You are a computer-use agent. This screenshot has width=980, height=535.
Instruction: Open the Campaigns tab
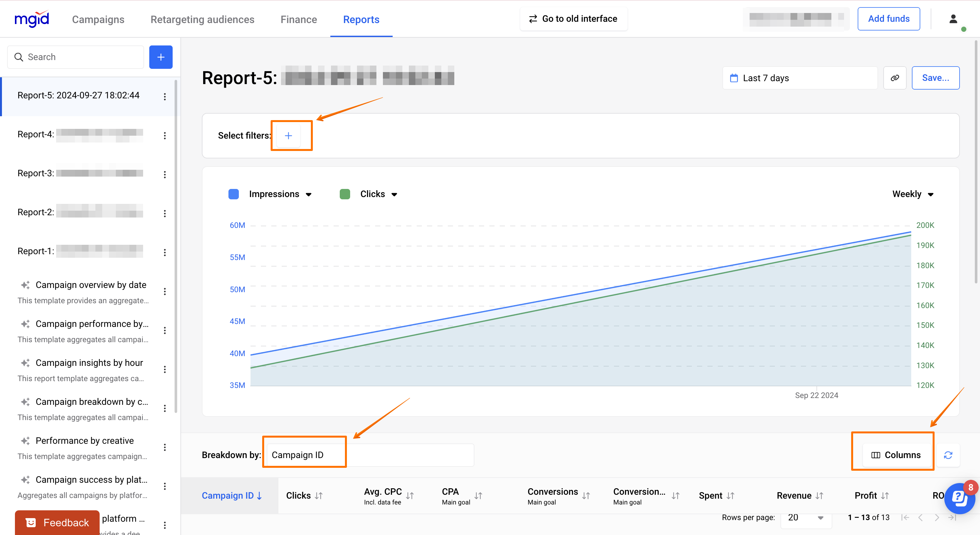pyautogui.click(x=98, y=19)
